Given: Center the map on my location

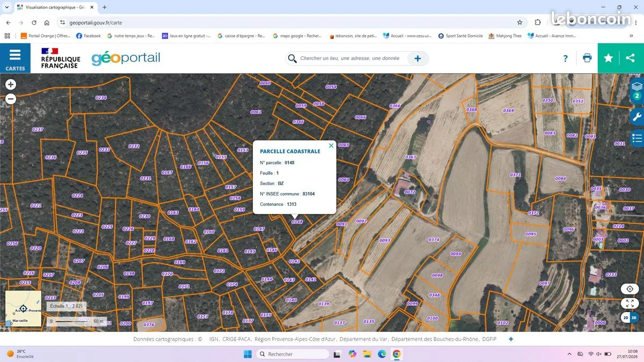Looking at the screenshot, I should click(630, 289).
